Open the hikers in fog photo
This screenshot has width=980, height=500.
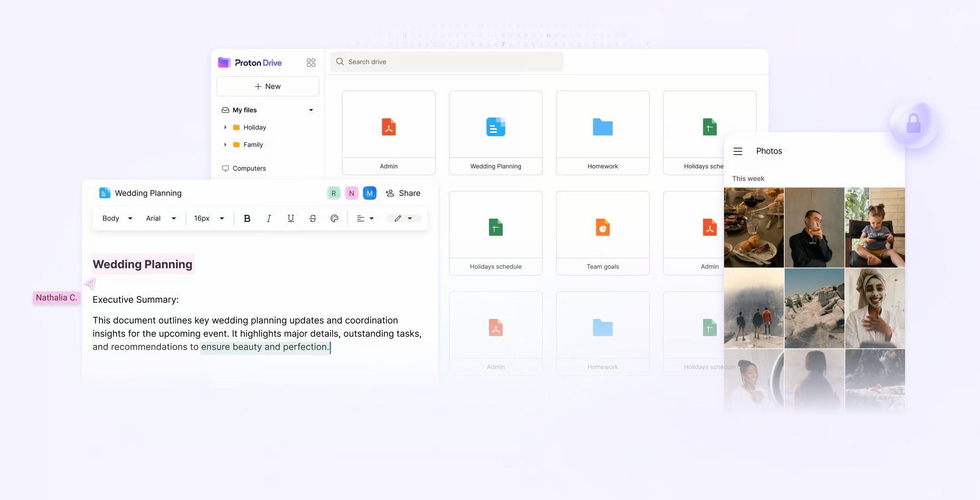[754, 308]
